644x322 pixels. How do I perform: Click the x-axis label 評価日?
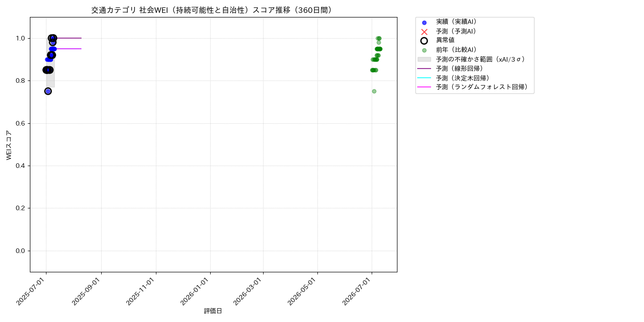pos(213,311)
